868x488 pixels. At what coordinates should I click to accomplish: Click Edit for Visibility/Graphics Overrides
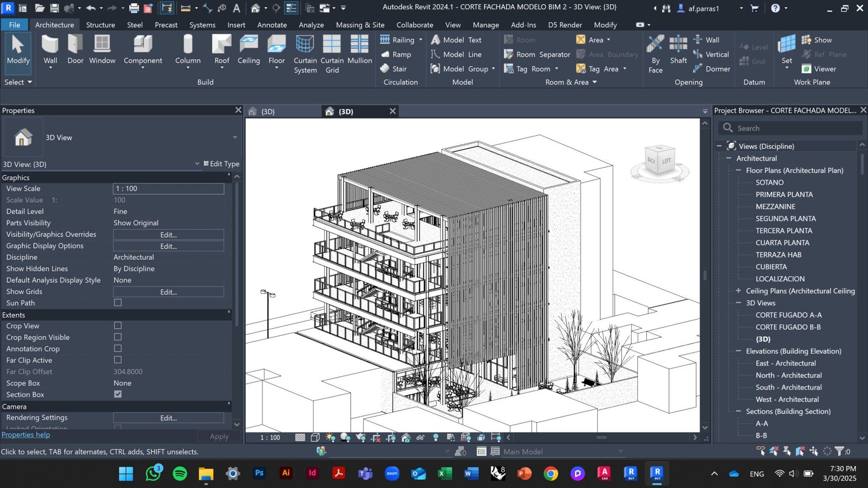[168, 235]
